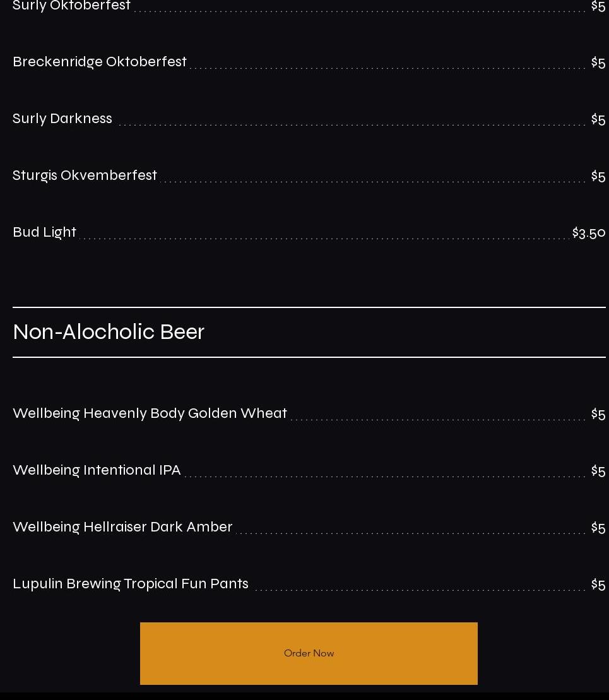Click price of Heavenly Body Golden Wheat
This screenshot has width=609, height=700.
coord(598,414)
